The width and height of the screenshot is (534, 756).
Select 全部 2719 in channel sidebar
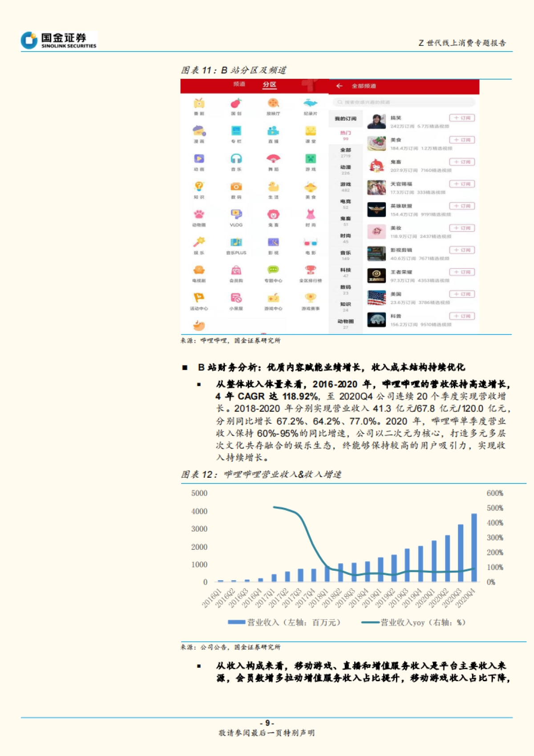pos(346,153)
